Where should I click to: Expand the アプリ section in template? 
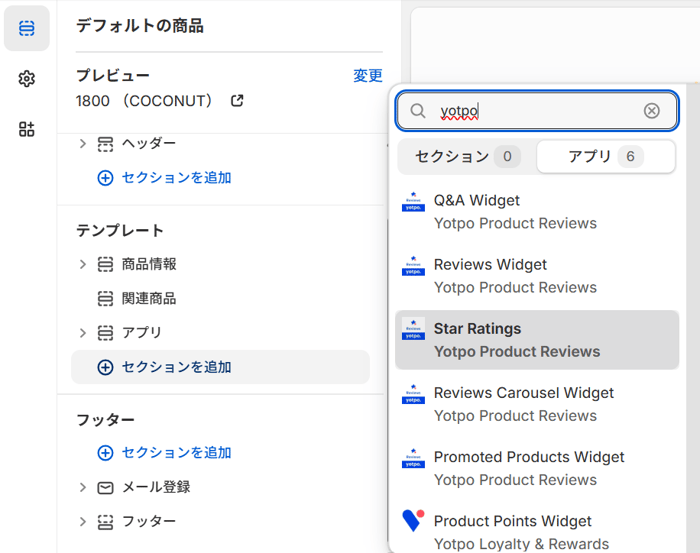pyautogui.click(x=83, y=333)
